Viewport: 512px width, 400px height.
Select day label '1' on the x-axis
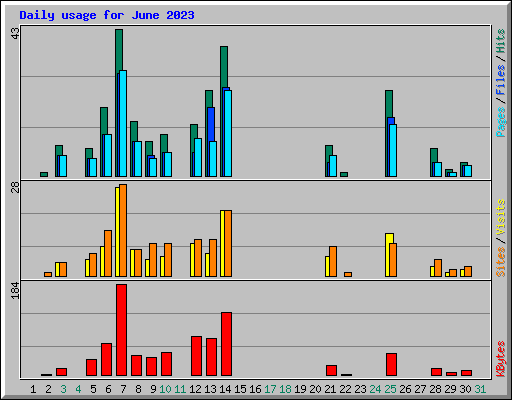(33, 389)
